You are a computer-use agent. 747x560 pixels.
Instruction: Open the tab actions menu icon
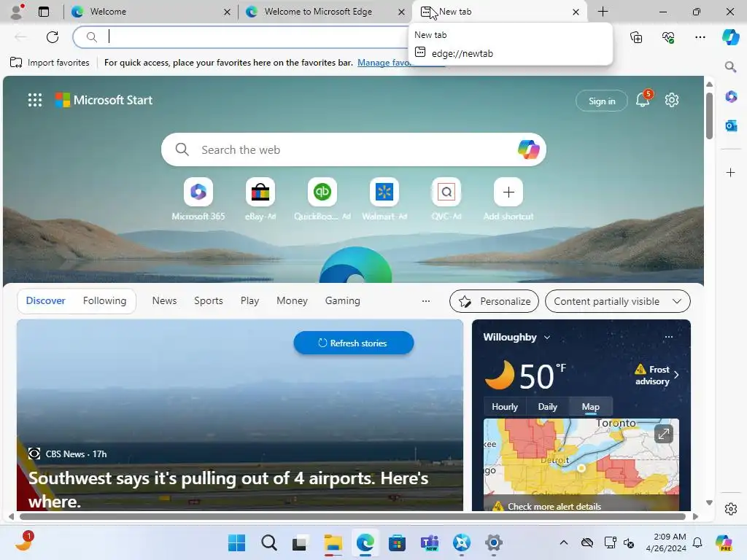tap(44, 12)
